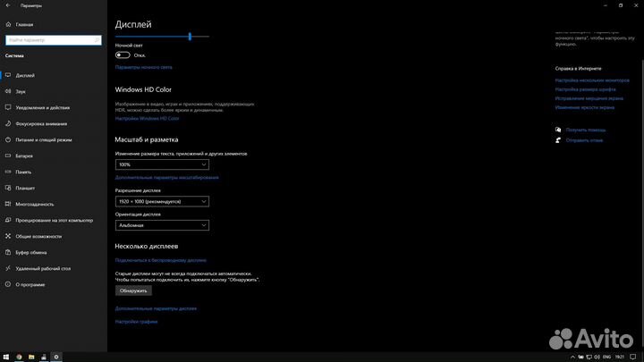Screen dimensions: 644x362
Task: Click the Получить помощь help icon
Action: click(559, 130)
